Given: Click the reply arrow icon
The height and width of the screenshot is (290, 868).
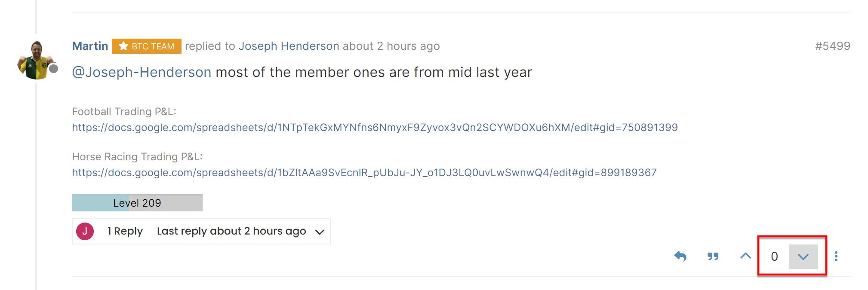Looking at the screenshot, I should [680, 256].
